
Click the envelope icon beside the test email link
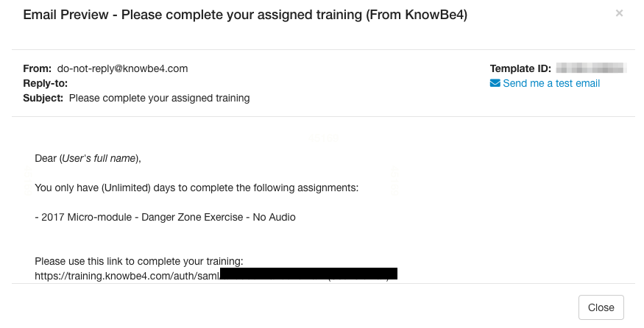coord(495,83)
